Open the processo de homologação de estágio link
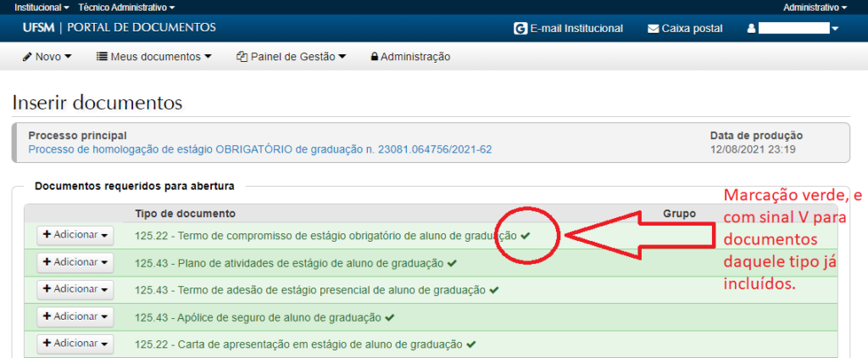Image resolution: width=868 pixels, height=358 pixels. pos(260,149)
